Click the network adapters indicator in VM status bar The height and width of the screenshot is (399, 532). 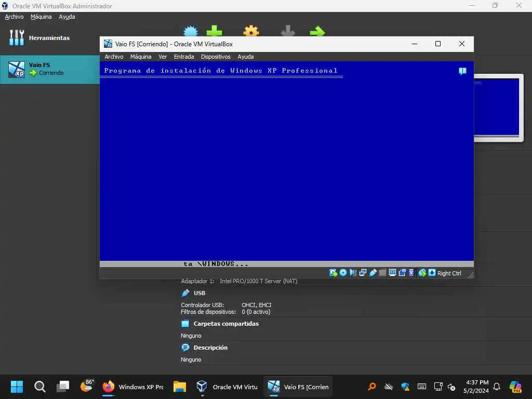[363, 273]
